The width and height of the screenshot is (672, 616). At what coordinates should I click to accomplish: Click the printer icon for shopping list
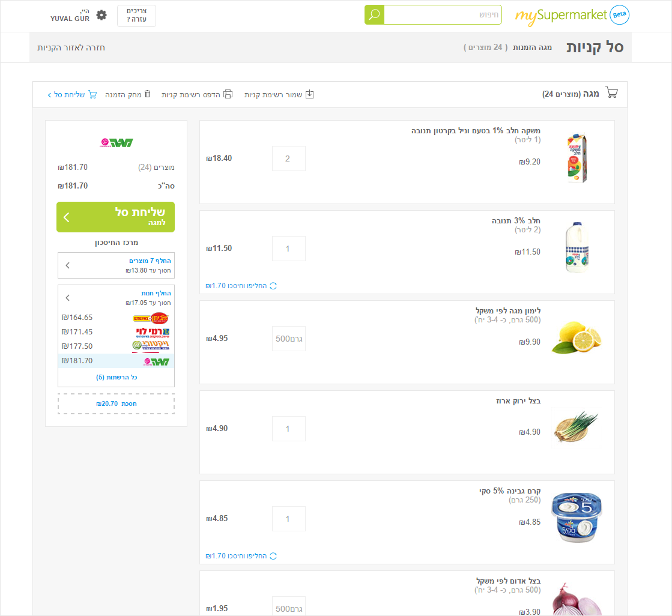228,94
